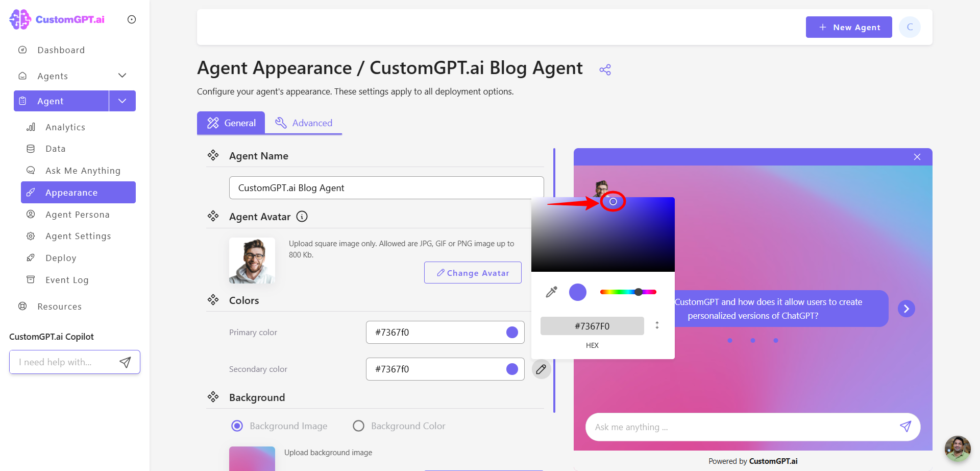Select the first carousel dot
The width and height of the screenshot is (980, 471).
click(730, 340)
